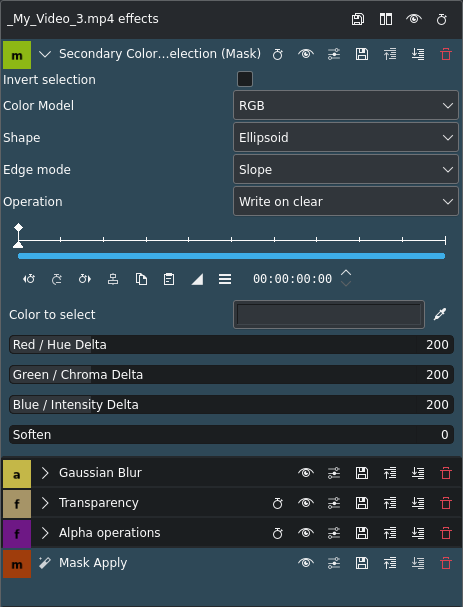Image resolution: width=463 pixels, height=607 pixels.
Task: Toggle Alpha operations visibility eye
Action: (306, 533)
